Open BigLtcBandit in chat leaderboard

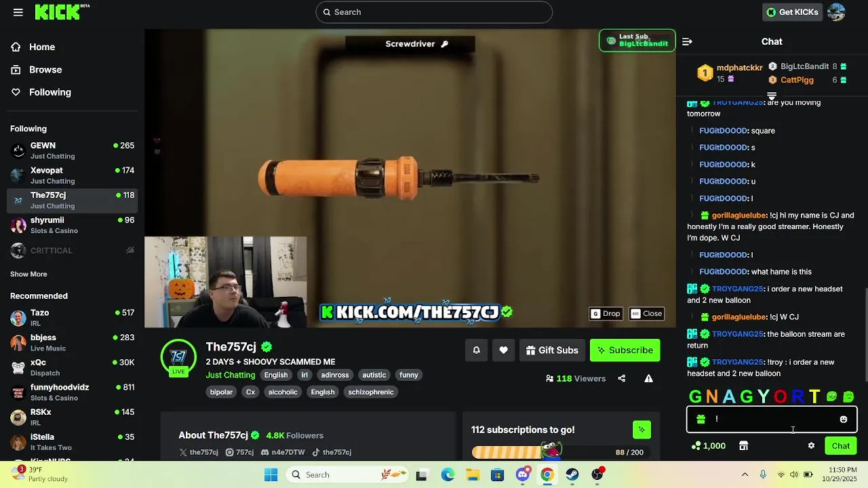tap(804, 66)
